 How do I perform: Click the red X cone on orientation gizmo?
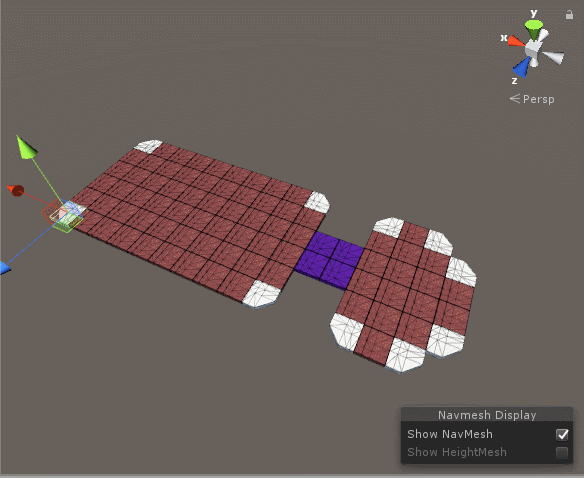pyautogui.click(x=516, y=41)
